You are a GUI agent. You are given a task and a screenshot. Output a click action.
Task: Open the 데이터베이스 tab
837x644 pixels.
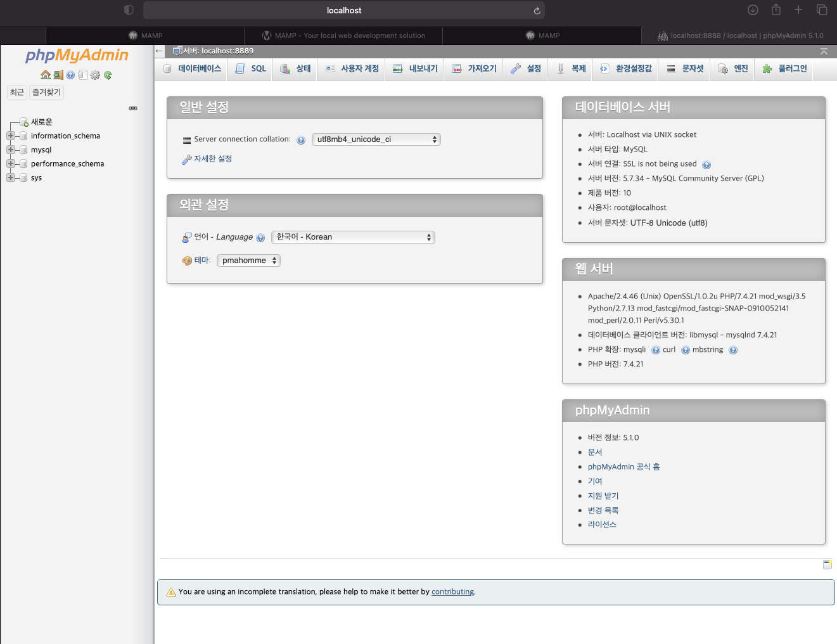coord(192,68)
